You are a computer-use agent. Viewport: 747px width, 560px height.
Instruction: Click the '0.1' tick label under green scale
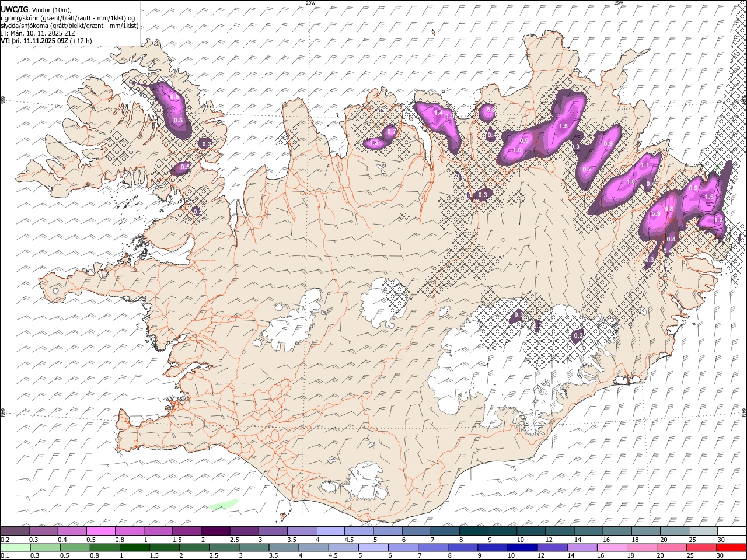(x=5, y=556)
